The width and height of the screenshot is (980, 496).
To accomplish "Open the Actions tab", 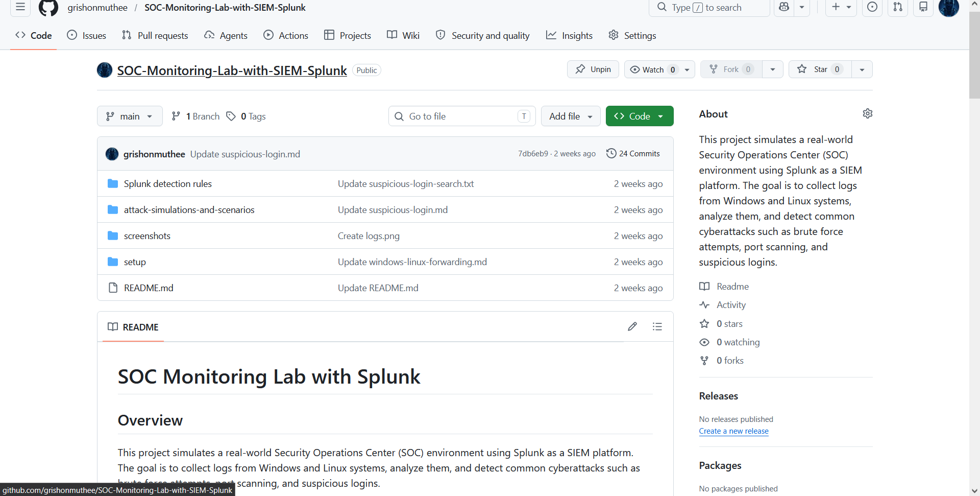I will coord(286,35).
